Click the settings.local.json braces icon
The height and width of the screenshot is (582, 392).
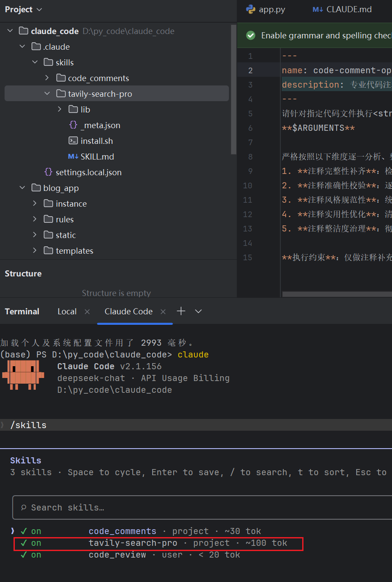[48, 172]
